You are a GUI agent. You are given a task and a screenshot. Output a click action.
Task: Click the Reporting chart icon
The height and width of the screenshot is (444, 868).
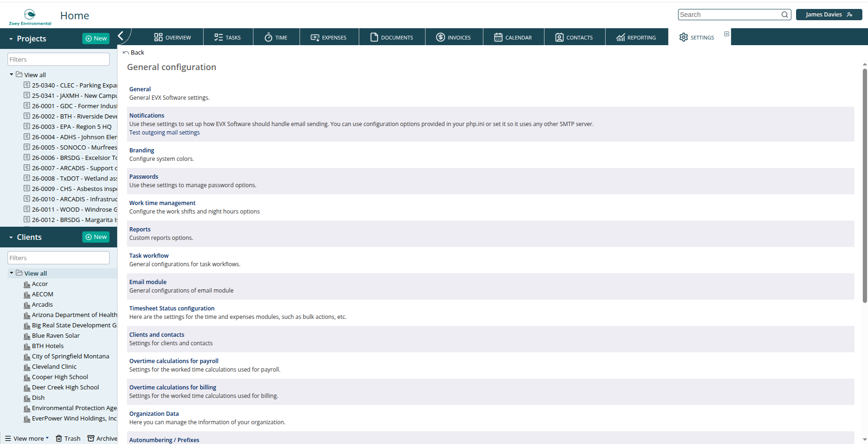(x=621, y=37)
